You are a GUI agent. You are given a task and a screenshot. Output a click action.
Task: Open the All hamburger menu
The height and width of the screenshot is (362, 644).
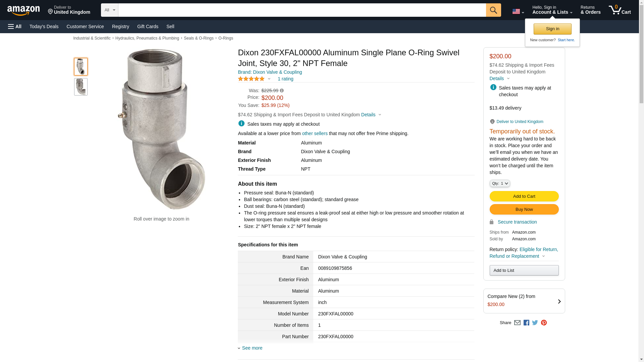click(x=15, y=26)
